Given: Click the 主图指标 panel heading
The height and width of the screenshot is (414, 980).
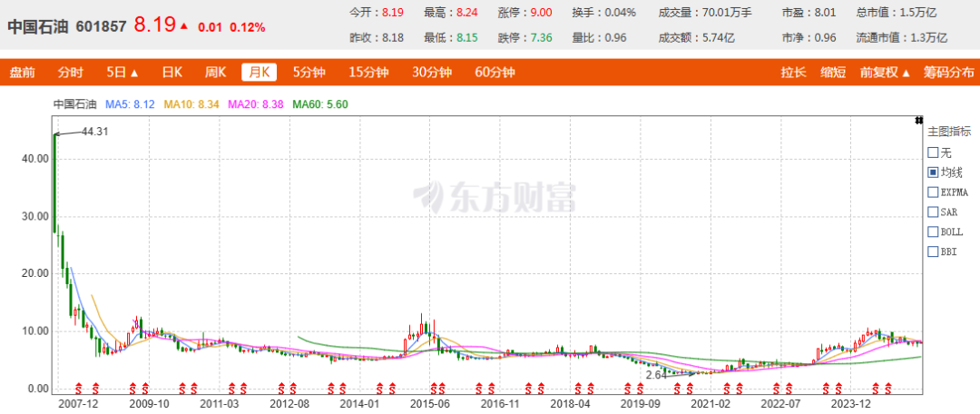Looking at the screenshot, I should click(949, 132).
